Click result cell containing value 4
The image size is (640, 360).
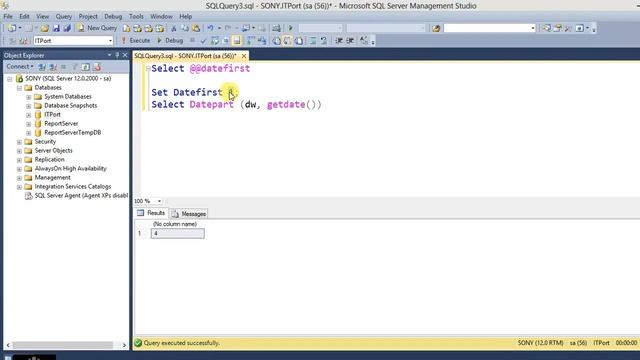pos(178,233)
